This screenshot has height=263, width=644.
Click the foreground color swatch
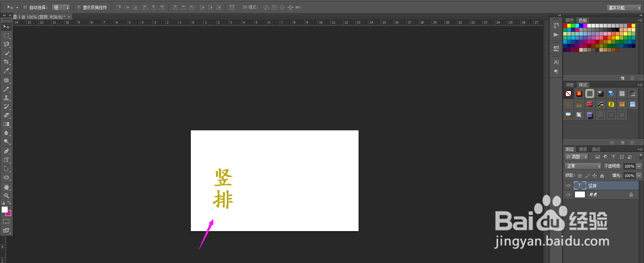pyautogui.click(x=4, y=210)
